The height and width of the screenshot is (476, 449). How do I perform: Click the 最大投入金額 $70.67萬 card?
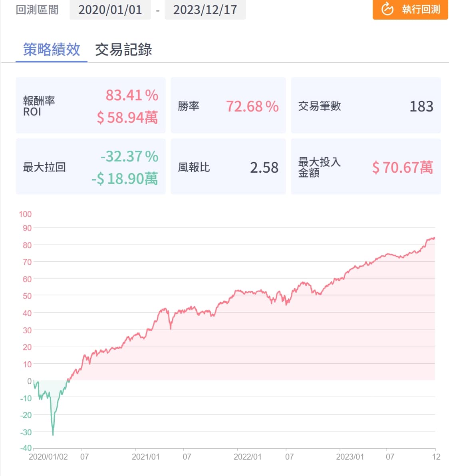(x=366, y=167)
